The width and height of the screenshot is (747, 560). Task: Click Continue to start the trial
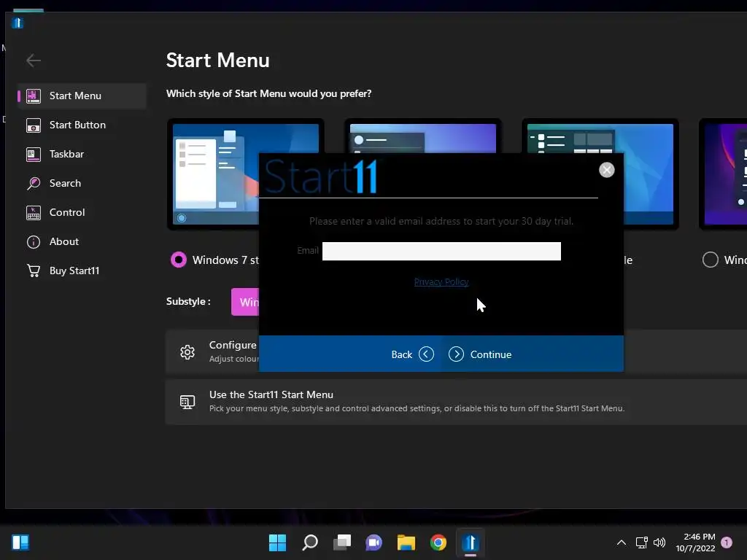[480, 354]
